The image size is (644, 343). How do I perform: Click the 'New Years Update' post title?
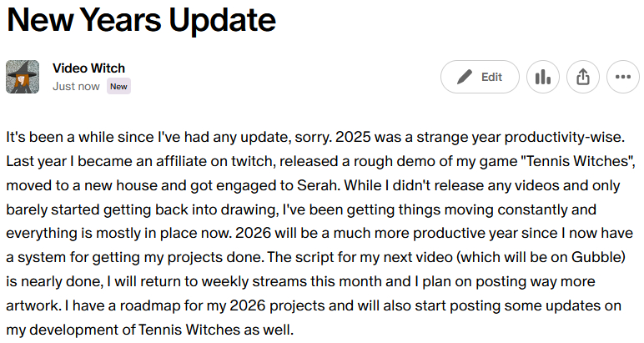click(141, 19)
